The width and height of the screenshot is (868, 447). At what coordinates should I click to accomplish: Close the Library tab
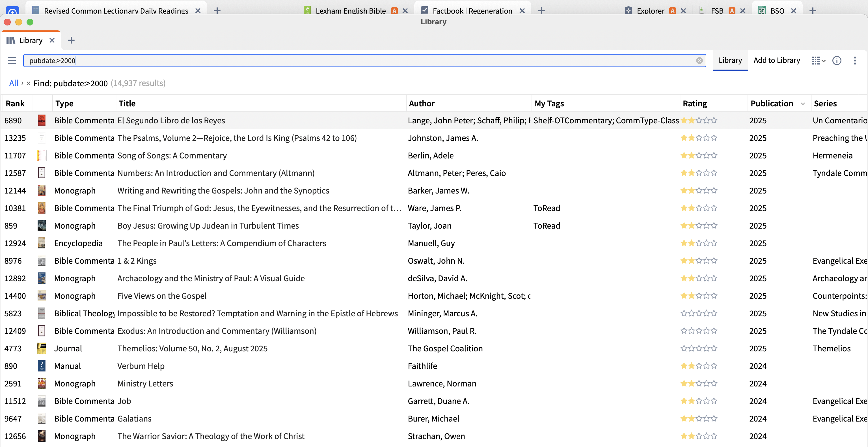pos(52,40)
